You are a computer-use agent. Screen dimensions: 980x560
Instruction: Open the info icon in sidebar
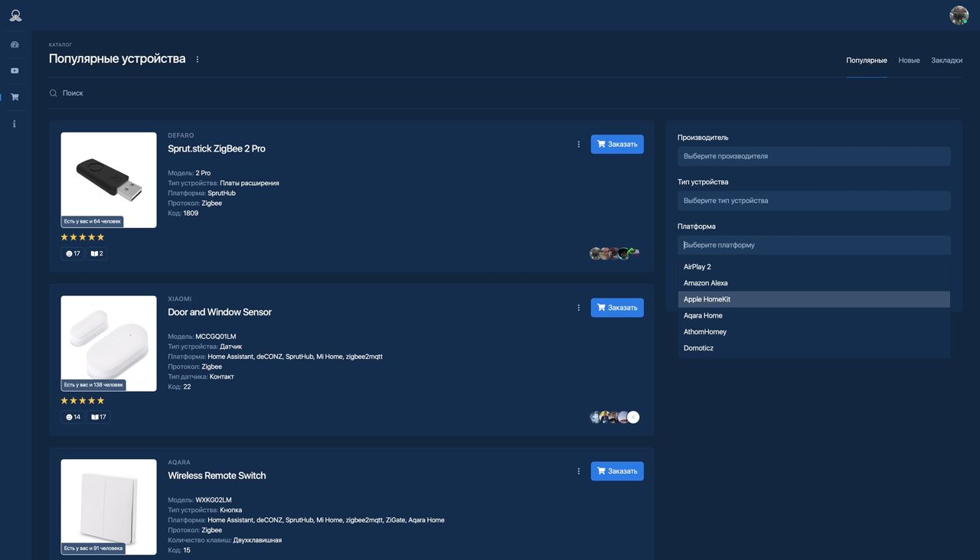[x=15, y=124]
